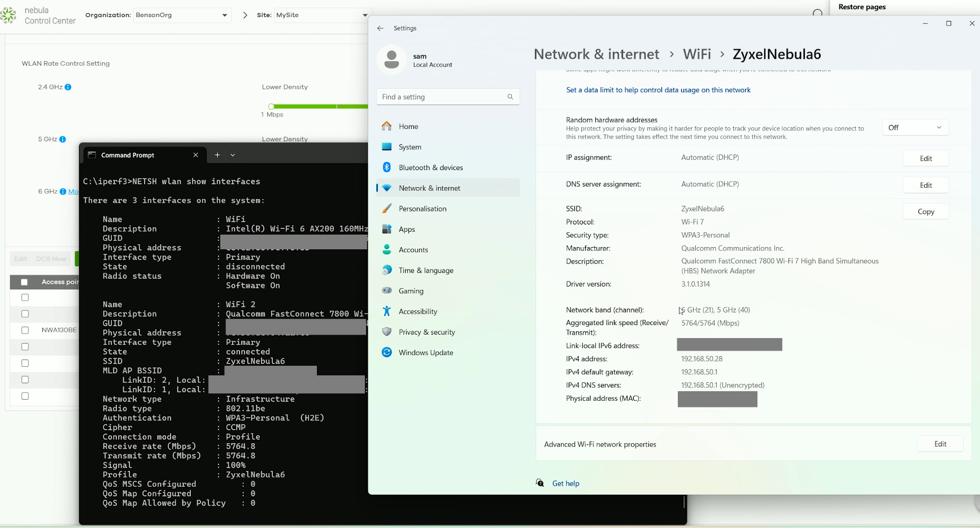The image size is (980, 528).
Task: Click the Network & internet wifi icon
Action: [386, 188]
